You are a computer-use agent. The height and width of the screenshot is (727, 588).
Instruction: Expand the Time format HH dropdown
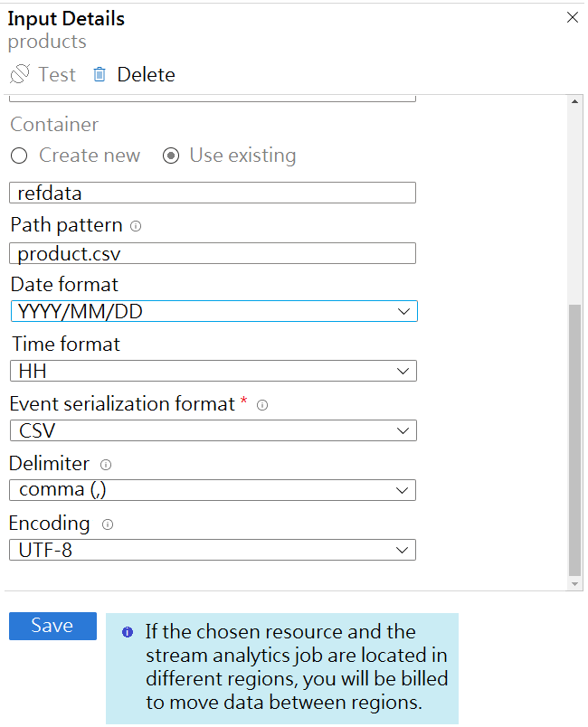213,372
